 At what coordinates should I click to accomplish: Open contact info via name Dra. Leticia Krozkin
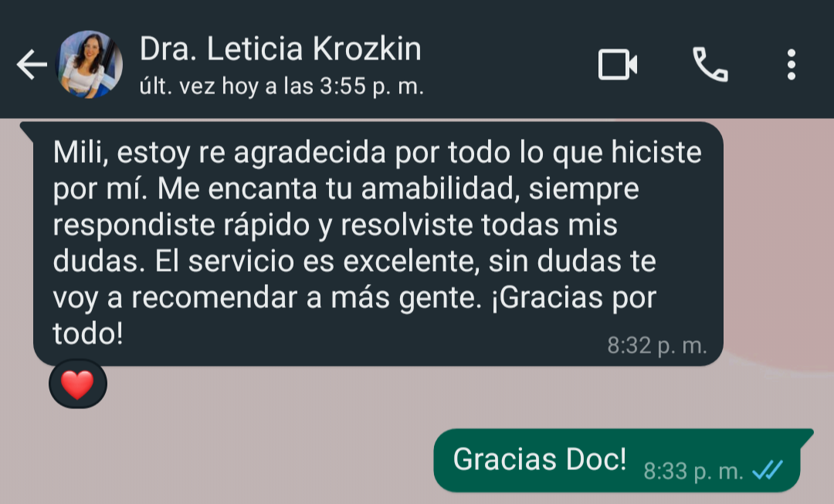pos(280,49)
